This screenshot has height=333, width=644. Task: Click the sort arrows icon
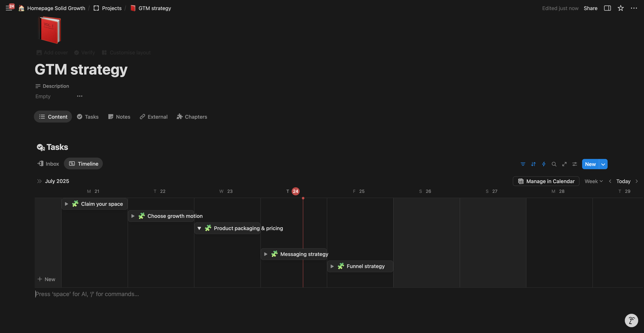[533, 164]
